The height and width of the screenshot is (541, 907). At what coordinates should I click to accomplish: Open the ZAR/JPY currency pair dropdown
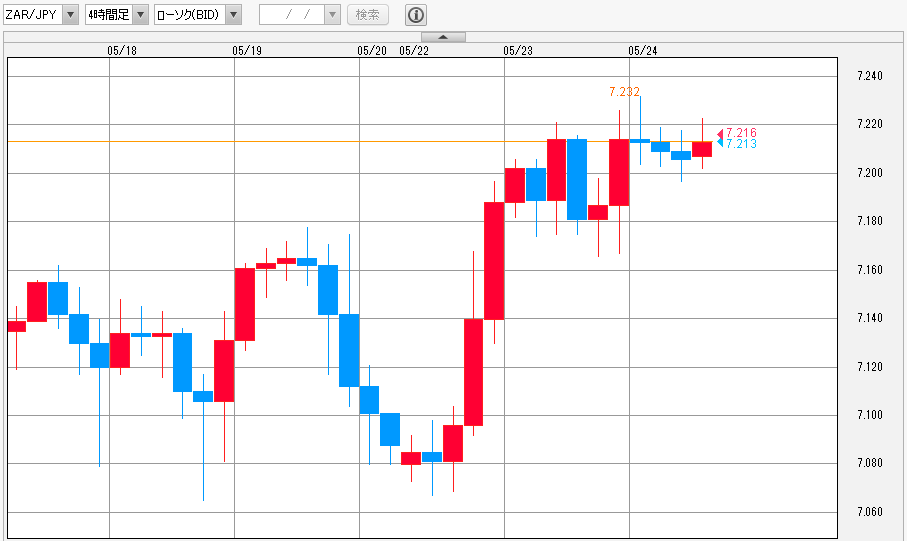click(x=40, y=14)
